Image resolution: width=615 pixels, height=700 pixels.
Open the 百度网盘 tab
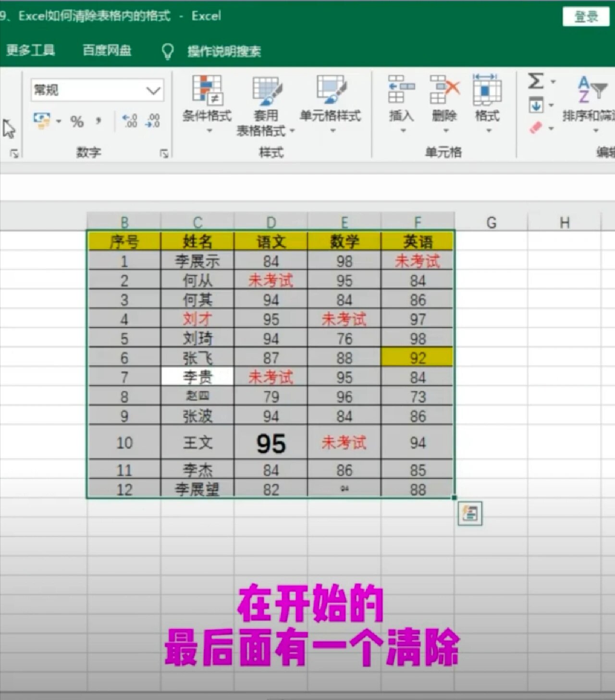107,50
